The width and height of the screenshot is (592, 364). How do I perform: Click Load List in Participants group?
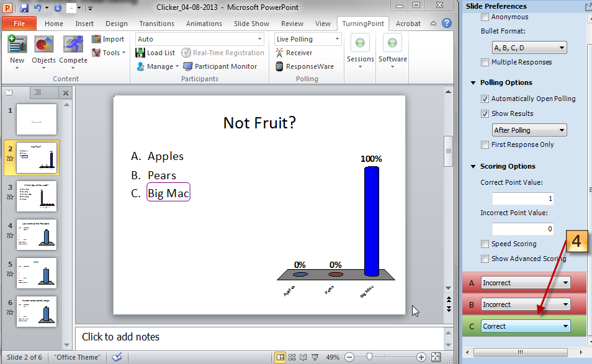[x=155, y=53]
